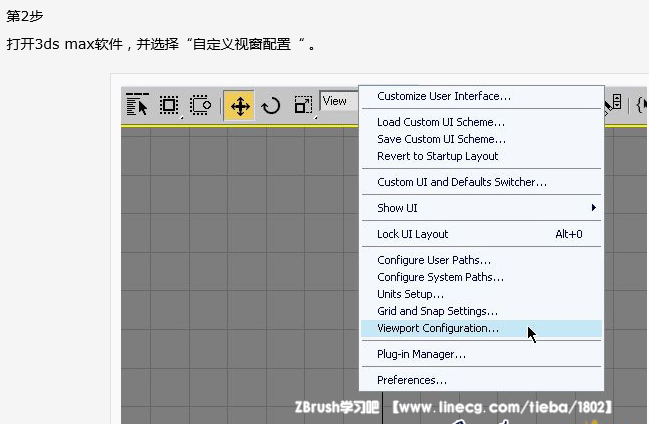Image resolution: width=649 pixels, height=424 pixels.
Task: Open the Plug-in Manager entry
Action: pyautogui.click(x=481, y=354)
